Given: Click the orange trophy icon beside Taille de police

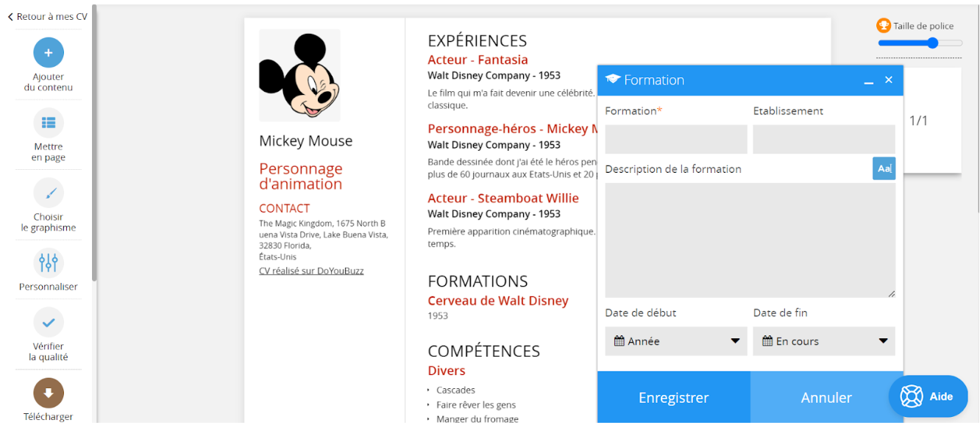Looking at the screenshot, I should coord(884,26).
